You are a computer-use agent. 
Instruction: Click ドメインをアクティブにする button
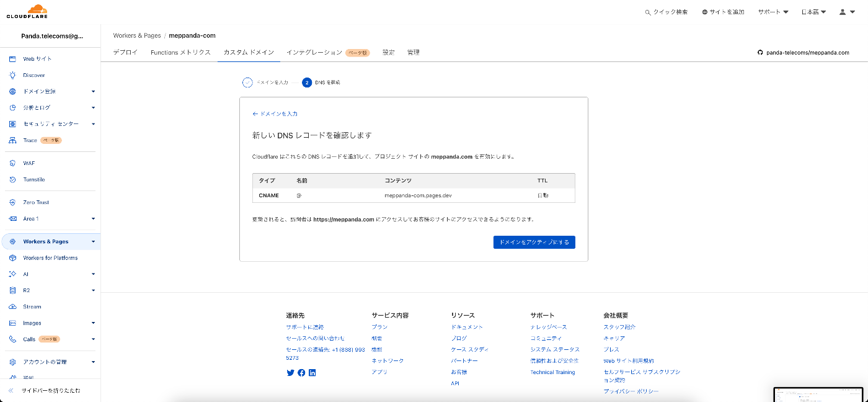534,242
